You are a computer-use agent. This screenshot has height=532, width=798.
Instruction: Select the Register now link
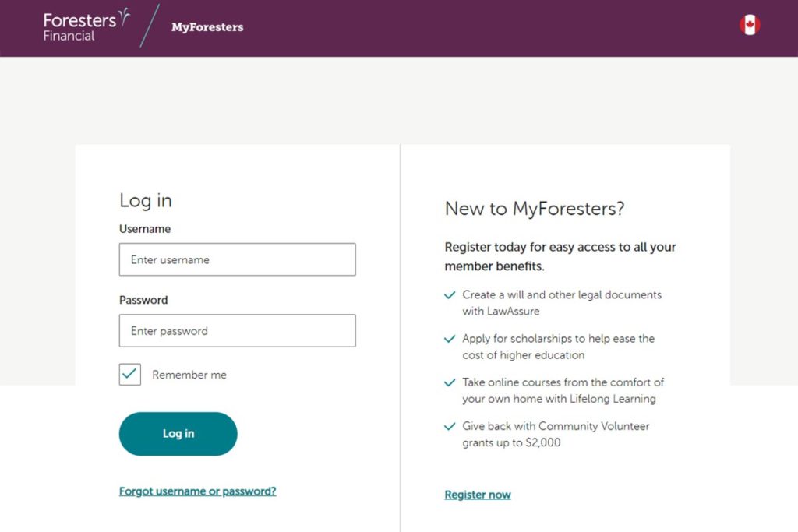pyautogui.click(x=478, y=495)
